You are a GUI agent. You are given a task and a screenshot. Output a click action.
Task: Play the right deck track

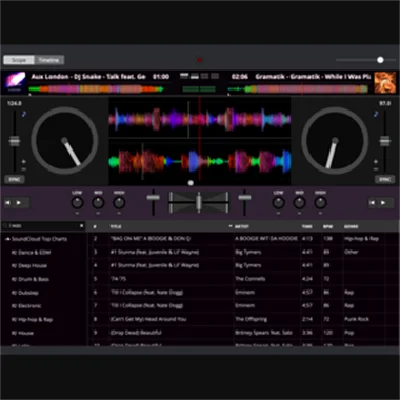(383, 202)
